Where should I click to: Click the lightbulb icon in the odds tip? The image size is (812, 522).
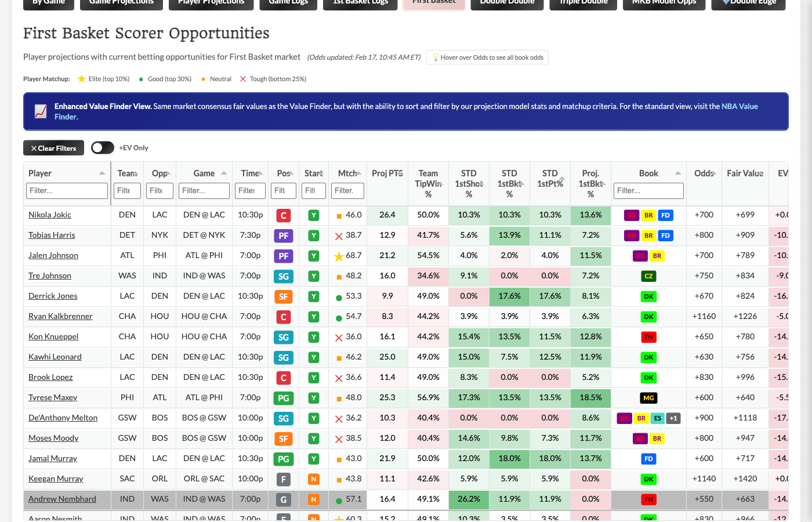point(436,57)
